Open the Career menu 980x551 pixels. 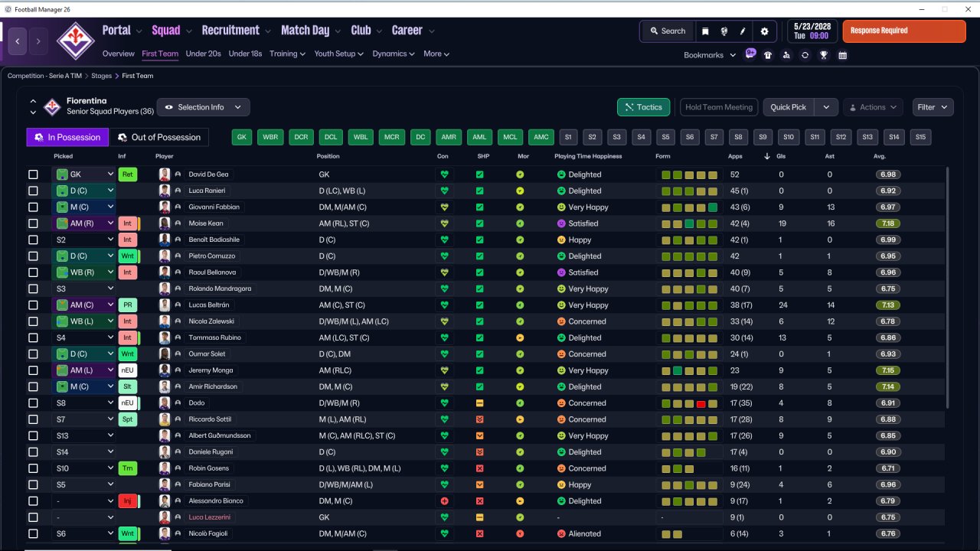(x=413, y=31)
